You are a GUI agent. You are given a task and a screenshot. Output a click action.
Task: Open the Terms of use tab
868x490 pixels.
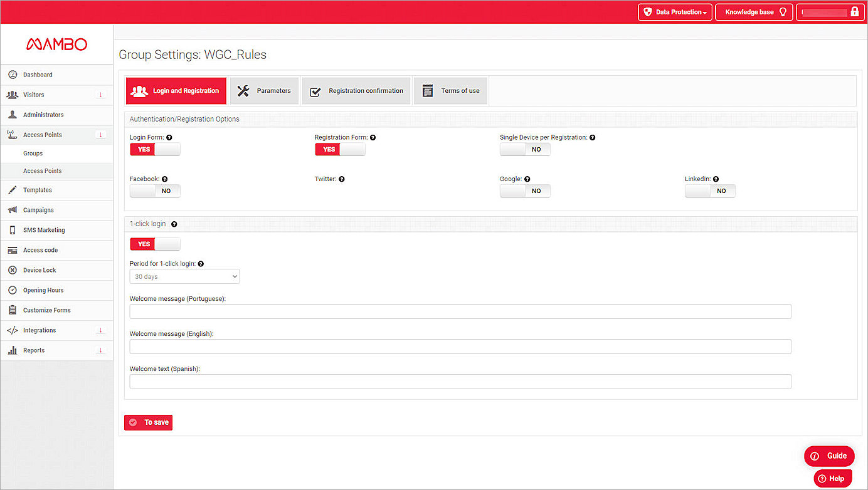click(450, 91)
